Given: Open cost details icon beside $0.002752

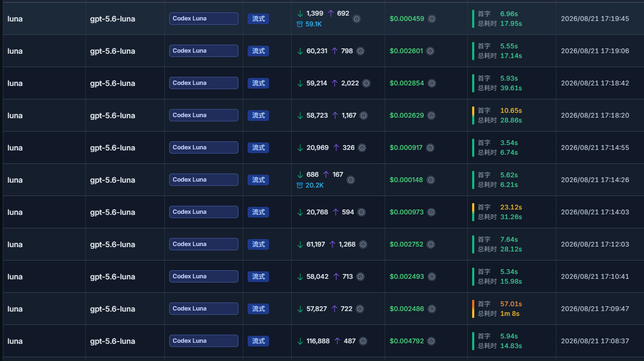Looking at the screenshot, I should [431, 244].
